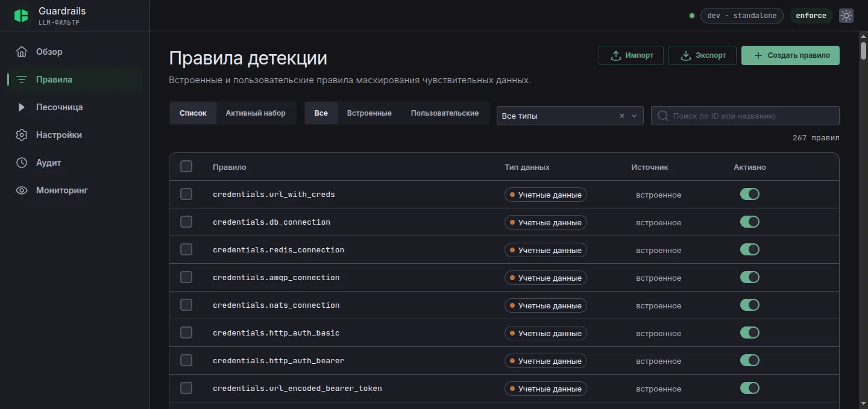
Task: Click the Импорт button
Action: (x=631, y=55)
